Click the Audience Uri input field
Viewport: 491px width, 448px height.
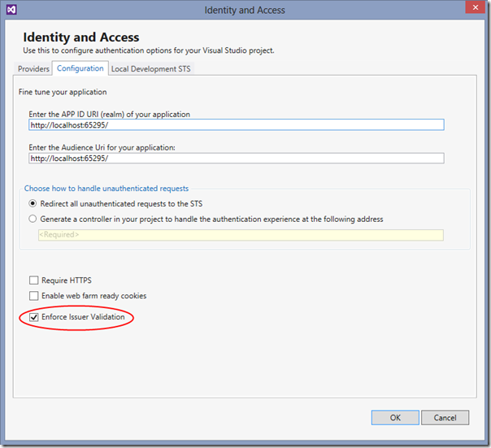[x=237, y=159]
